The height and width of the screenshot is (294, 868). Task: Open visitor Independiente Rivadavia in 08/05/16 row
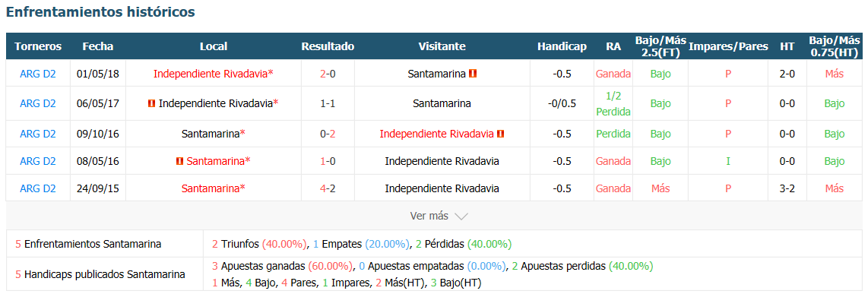(x=442, y=161)
